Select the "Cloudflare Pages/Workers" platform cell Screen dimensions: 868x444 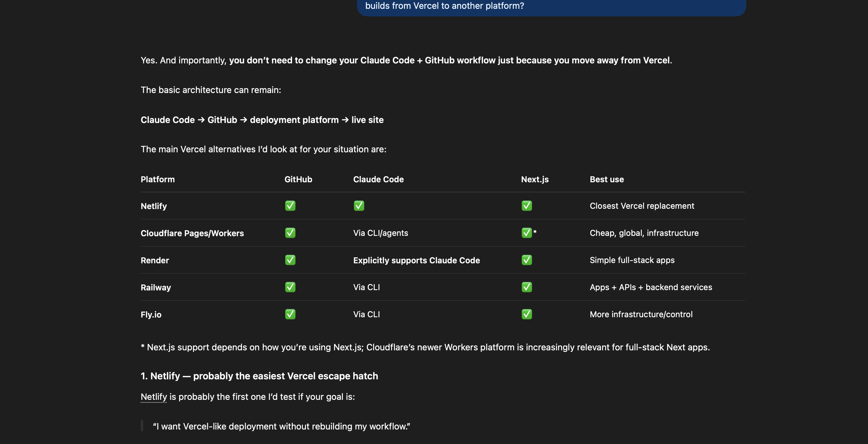point(192,233)
